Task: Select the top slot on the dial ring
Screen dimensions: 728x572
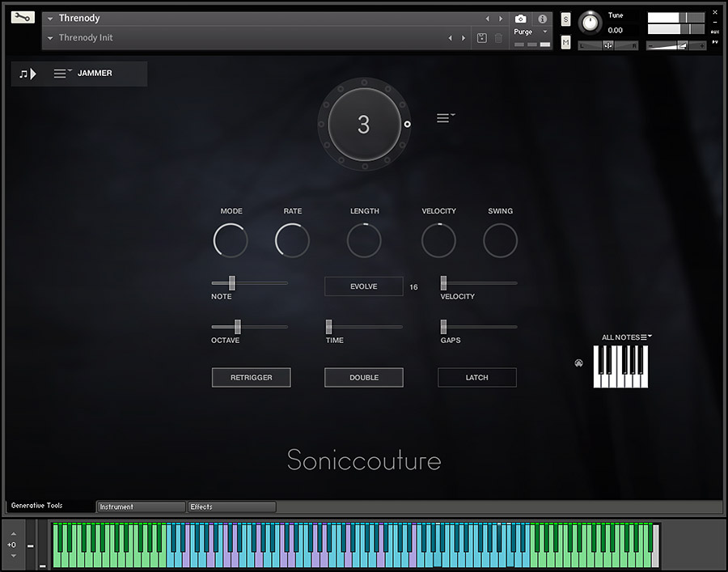Action: (x=365, y=83)
